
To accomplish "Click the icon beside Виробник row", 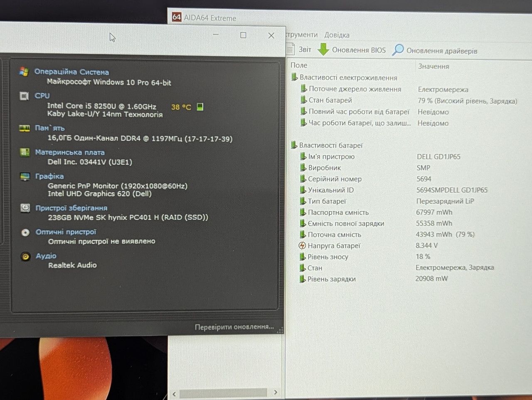I will [303, 168].
